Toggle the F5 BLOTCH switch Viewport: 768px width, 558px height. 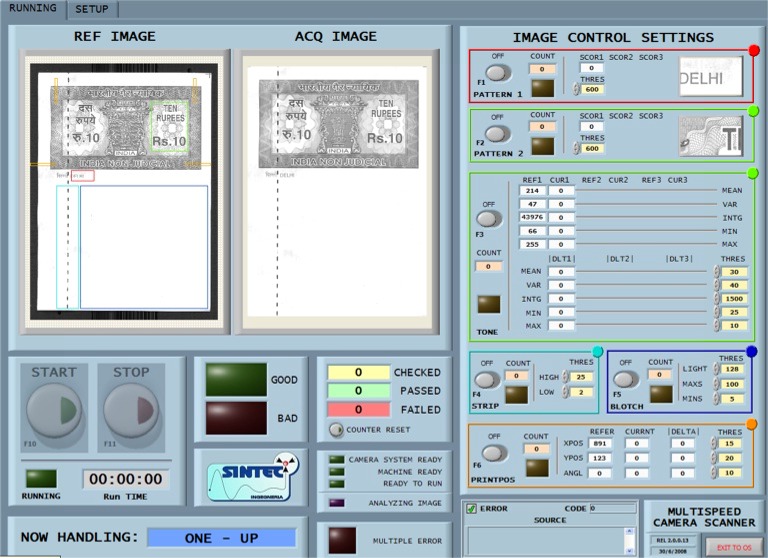point(624,380)
